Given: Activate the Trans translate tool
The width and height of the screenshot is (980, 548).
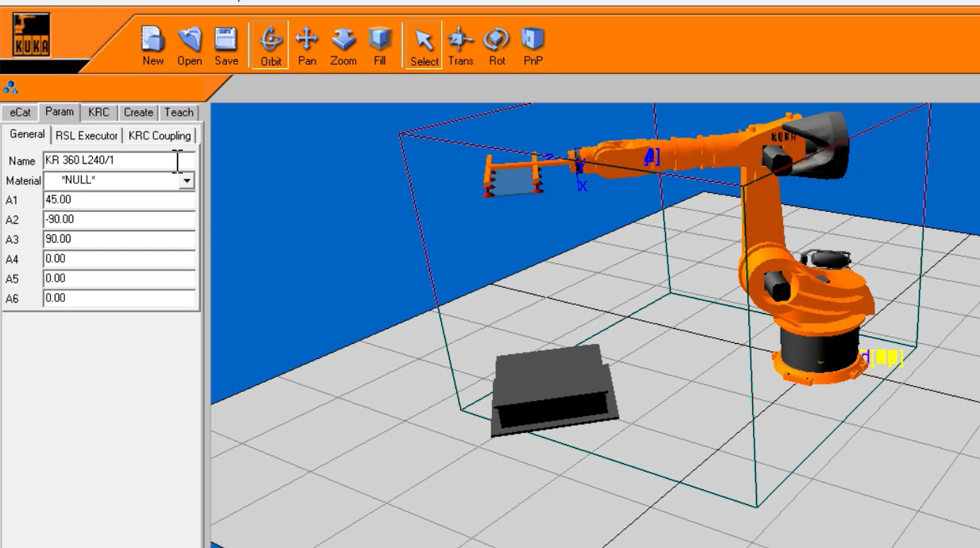Looking at the screenshot, I should [460, 45].
